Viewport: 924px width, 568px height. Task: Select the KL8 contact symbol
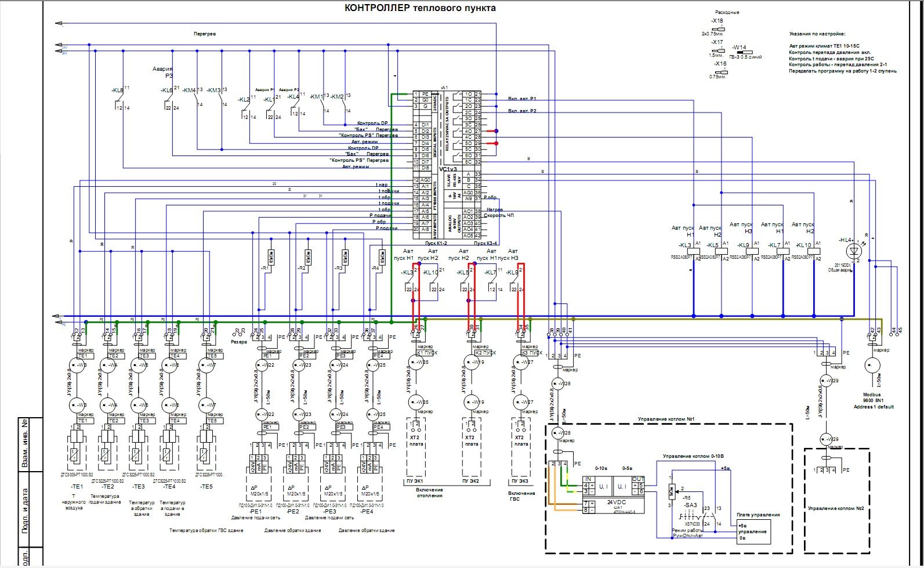(120, 100)
